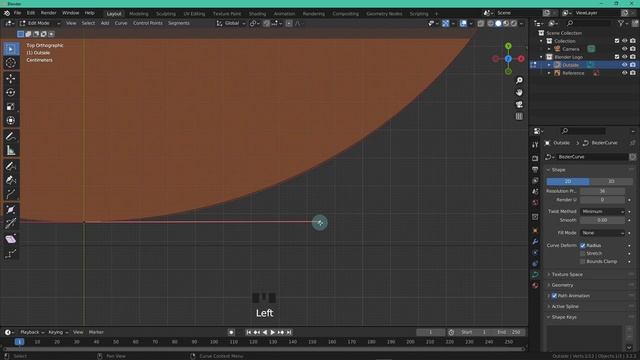Adjust Resolution Preview U field
The image size is (640, 360).
[602, 191]
